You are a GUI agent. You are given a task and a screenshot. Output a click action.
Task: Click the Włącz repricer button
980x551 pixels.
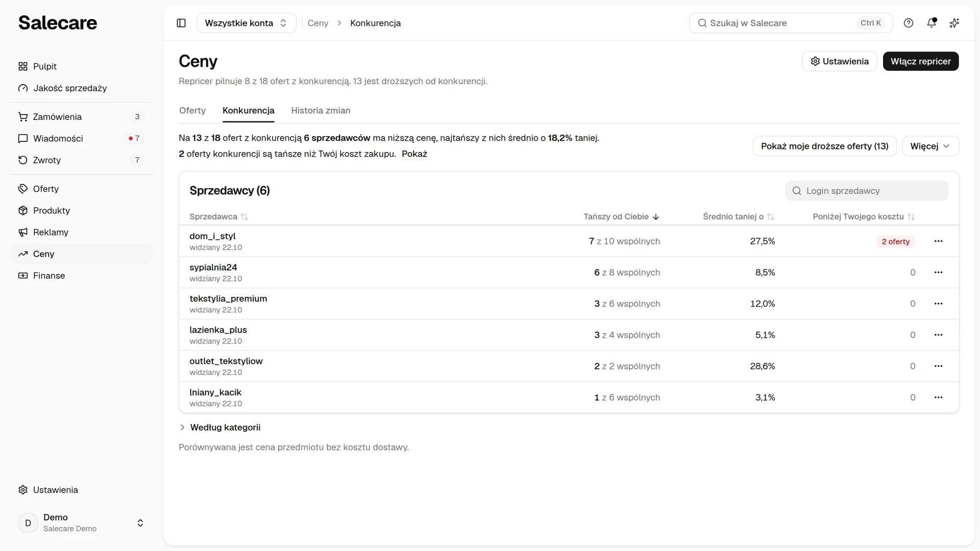tap(921, 61)
